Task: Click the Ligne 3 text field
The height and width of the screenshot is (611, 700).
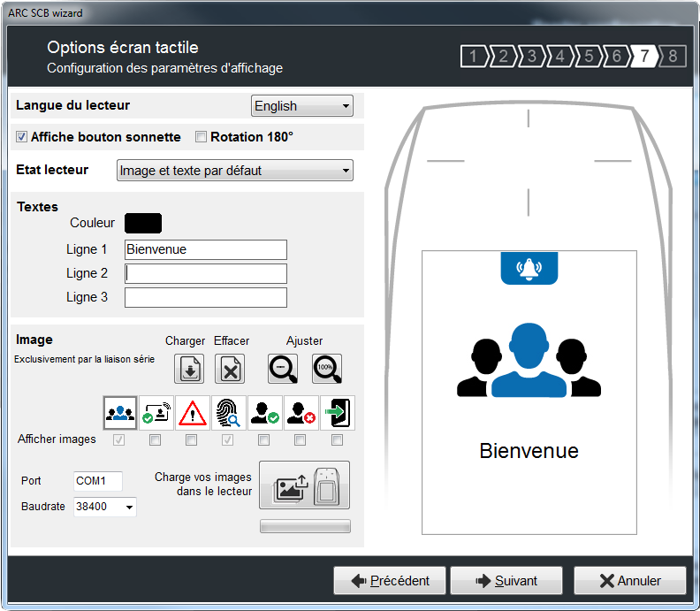Action: pos(205,297)
